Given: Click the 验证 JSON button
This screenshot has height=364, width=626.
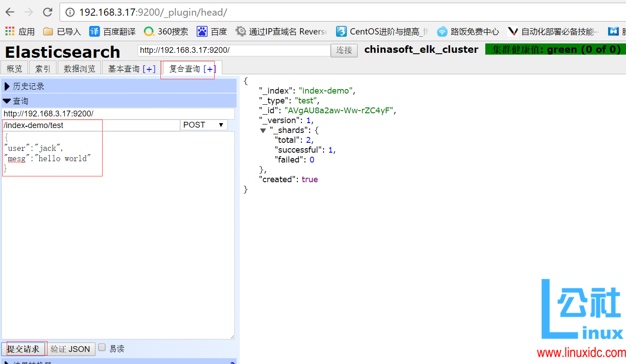Looking at the screenshot, I should [x=70, y=349].
